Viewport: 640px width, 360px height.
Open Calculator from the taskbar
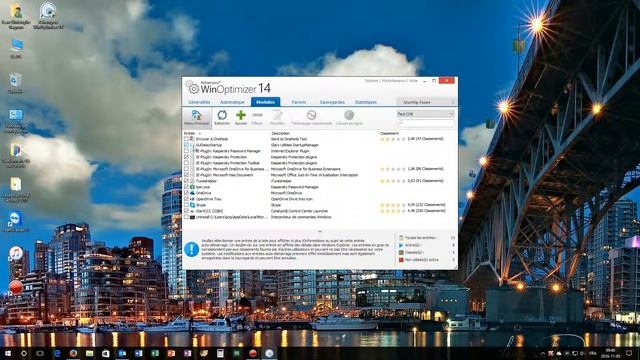220,353
